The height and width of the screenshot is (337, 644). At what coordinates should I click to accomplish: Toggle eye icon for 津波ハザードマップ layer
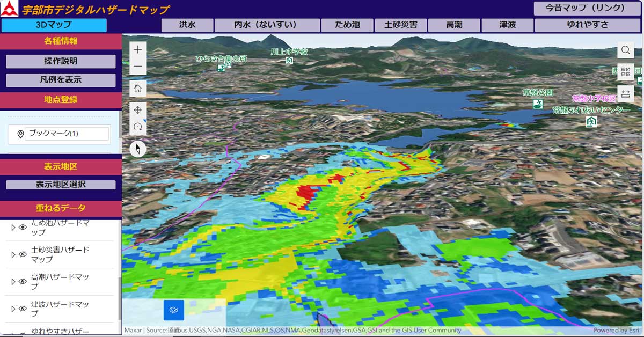click(23, 309)
